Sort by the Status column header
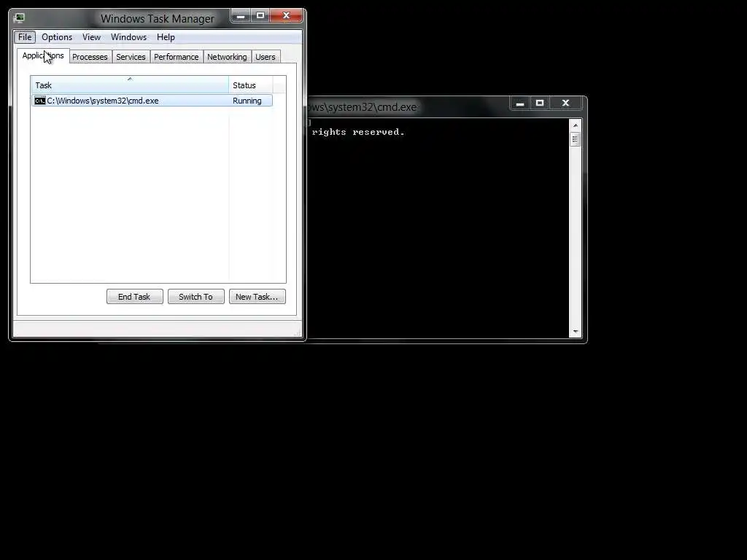 [251, 85]
